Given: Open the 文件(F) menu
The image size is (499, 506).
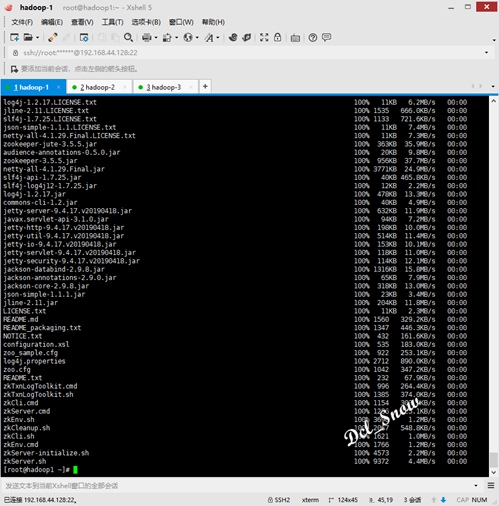Looking at the screenshot, I should 22,22.
